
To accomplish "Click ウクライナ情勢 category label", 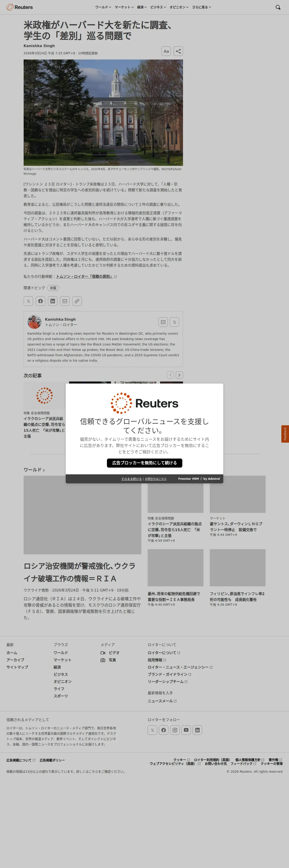I will coord(36,590).
